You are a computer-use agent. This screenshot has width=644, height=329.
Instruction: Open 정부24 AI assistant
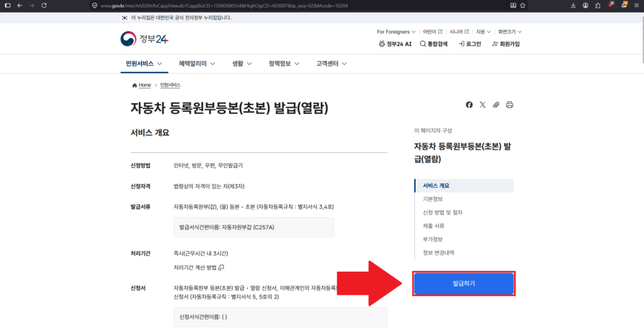395,44
